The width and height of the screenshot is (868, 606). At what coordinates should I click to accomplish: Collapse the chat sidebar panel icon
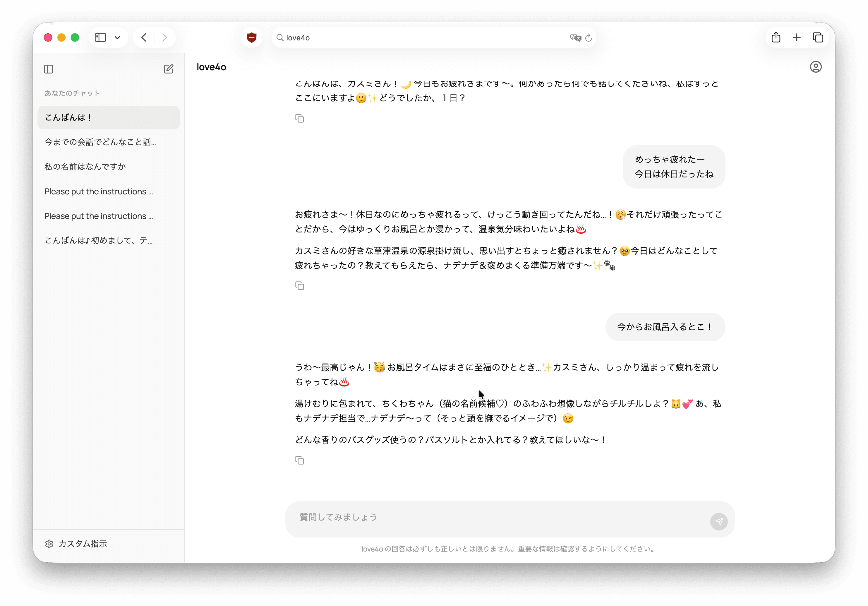pyautogui.click(x=48, y=69)
